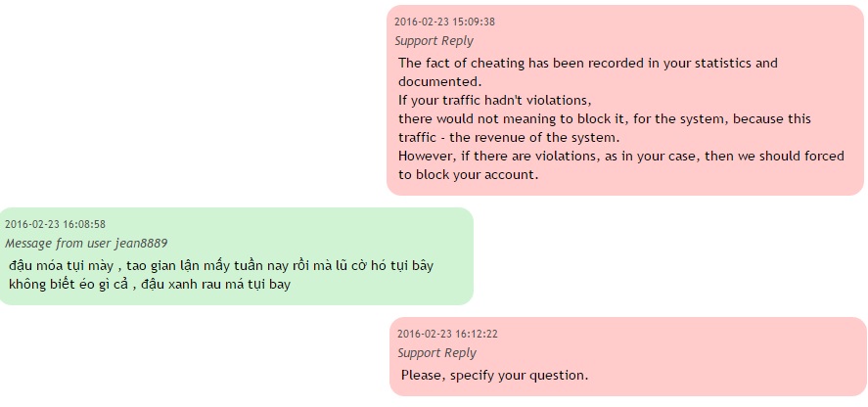Image resolution: width=868 pixels, height=407 pixels.
Task: Click the phrase "as in your case"
Action: click(686, 157)
